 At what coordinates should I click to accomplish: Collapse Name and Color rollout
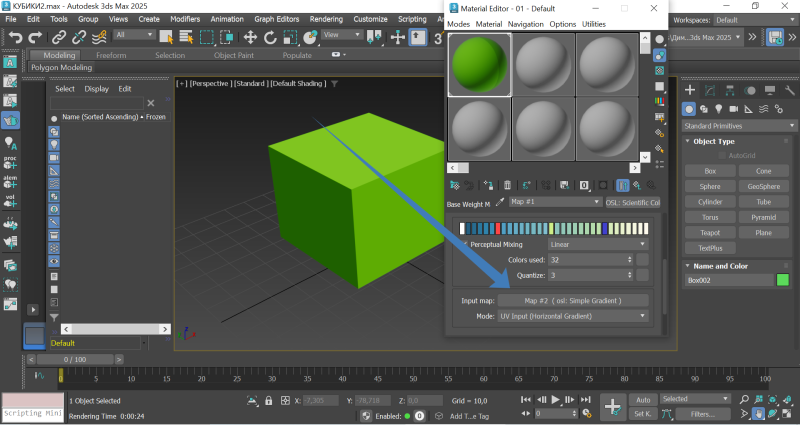pyautogui.click(x=687, y=266)
